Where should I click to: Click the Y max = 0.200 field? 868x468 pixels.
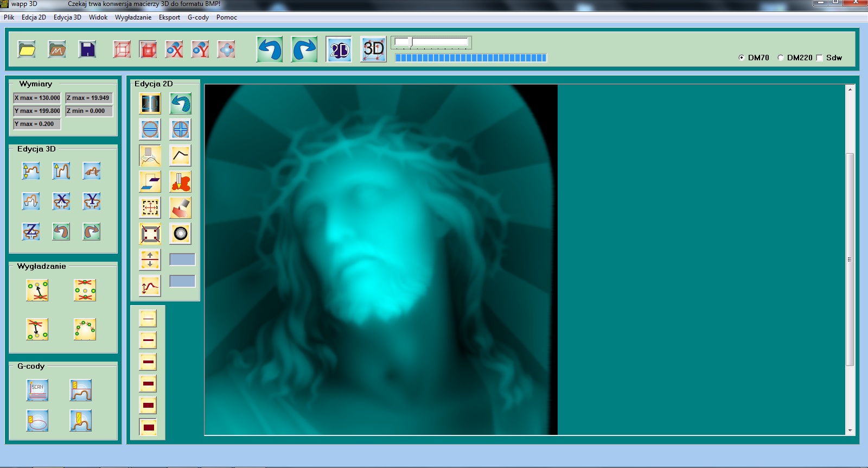tap(37, 124)
